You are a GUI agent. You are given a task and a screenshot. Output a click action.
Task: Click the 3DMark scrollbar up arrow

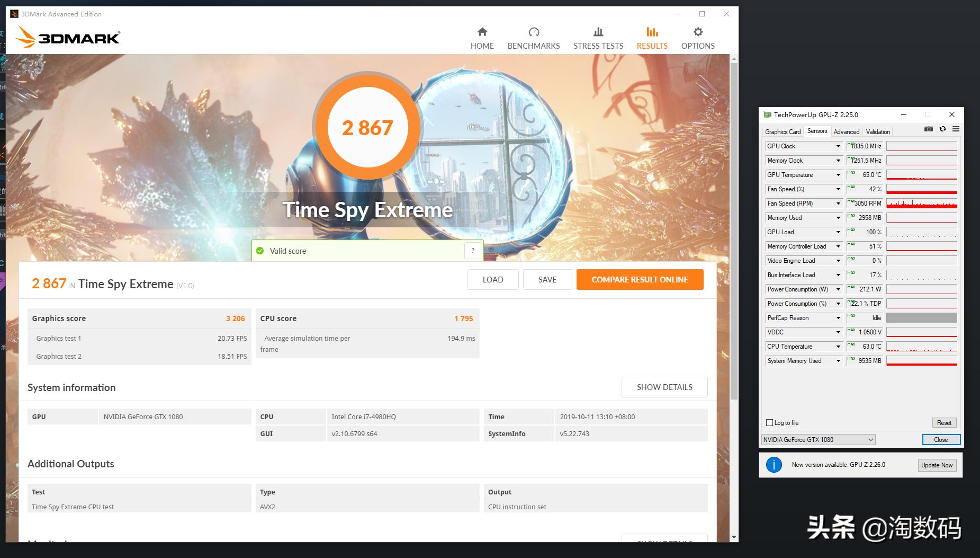point(734,59)
